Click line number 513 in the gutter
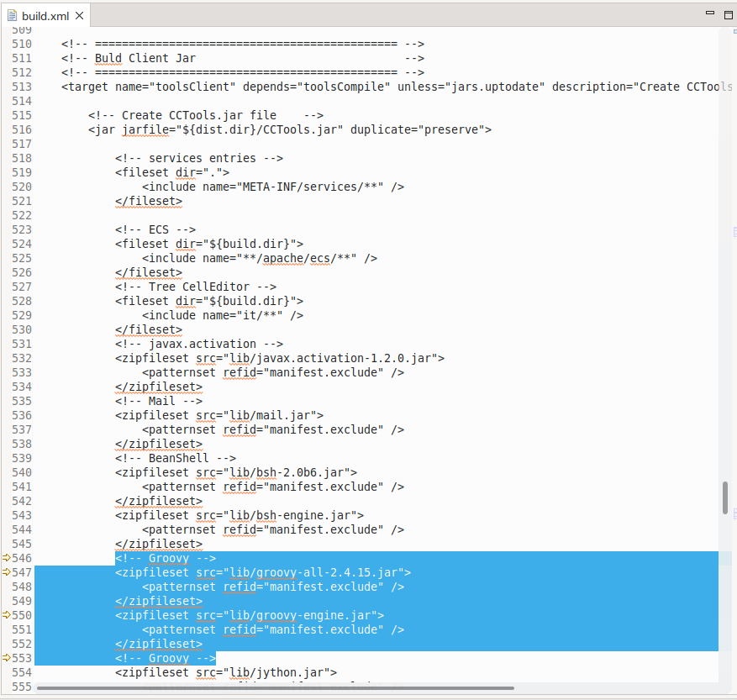737x700 pixels. [21, 87]
